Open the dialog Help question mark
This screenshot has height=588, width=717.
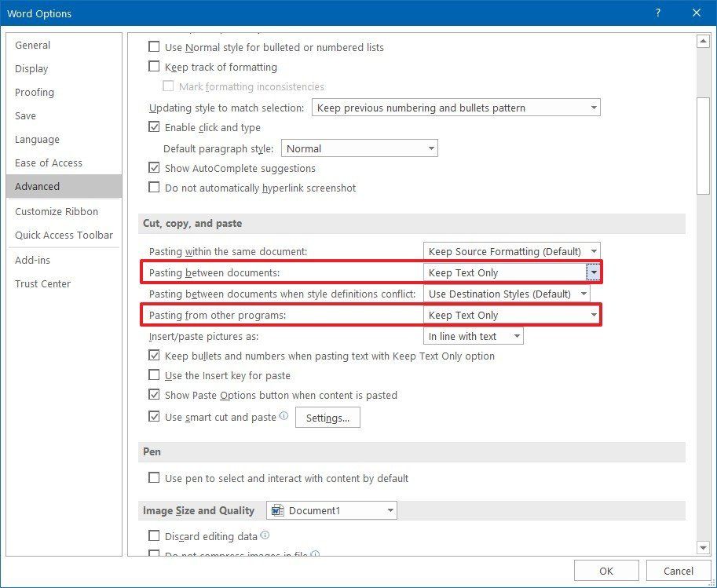657,13
